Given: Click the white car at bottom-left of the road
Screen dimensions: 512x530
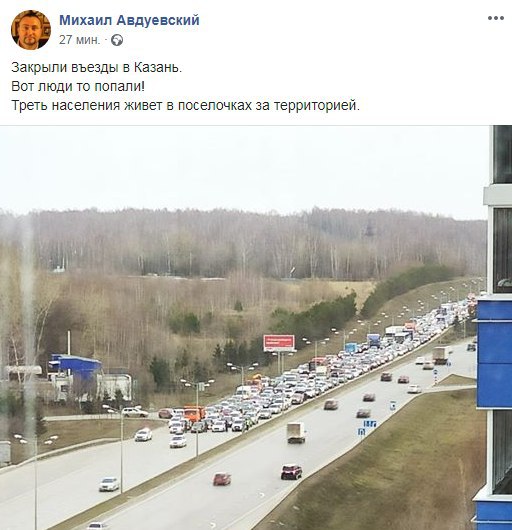Looking at the screenshot, I should (x=109, y=484).
